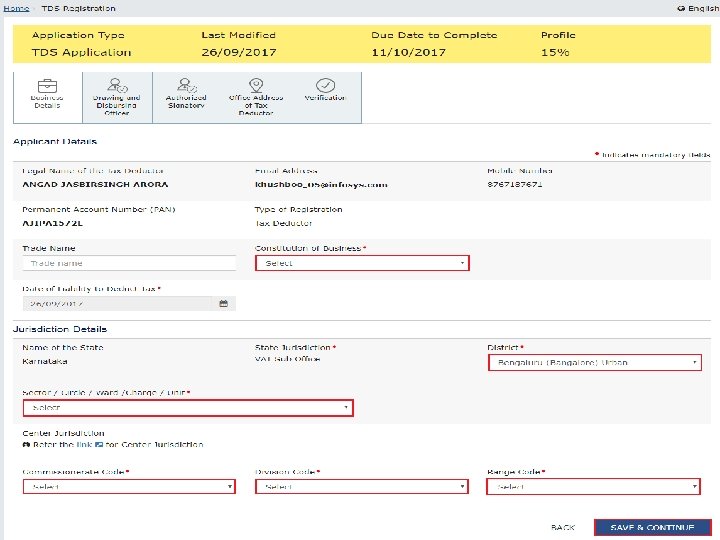Image resolution: width=720 pixels, height=540 pixels.
Task: Click the state name Karnataka
Action: coord(45,361)
